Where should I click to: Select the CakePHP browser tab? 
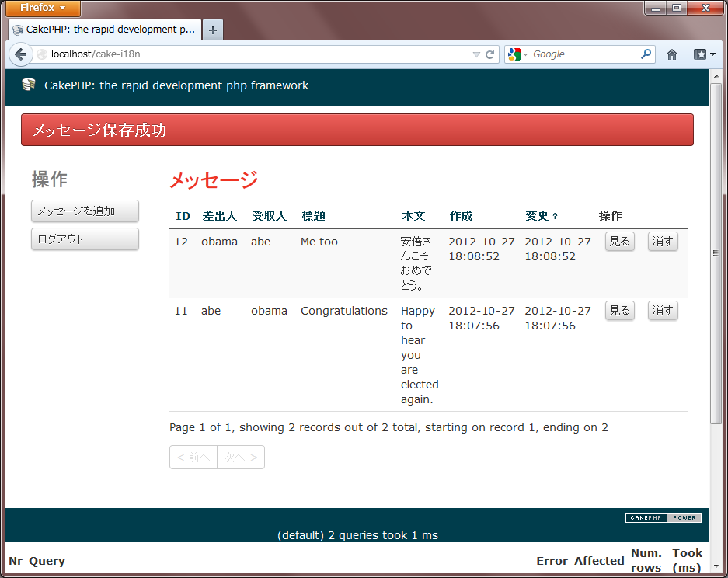tap(104, 30)
